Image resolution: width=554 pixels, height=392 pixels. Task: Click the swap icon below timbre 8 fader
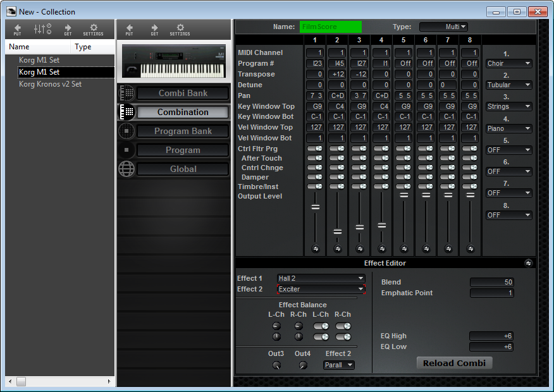tap(471, 248)
